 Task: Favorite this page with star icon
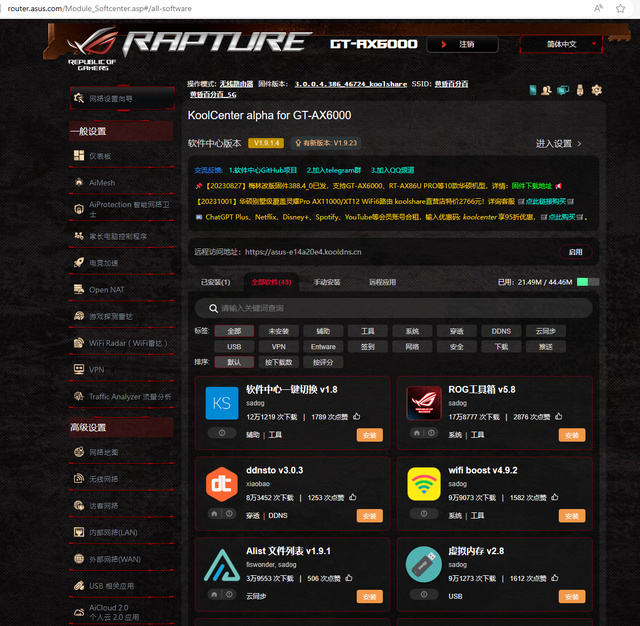[620, 9]
